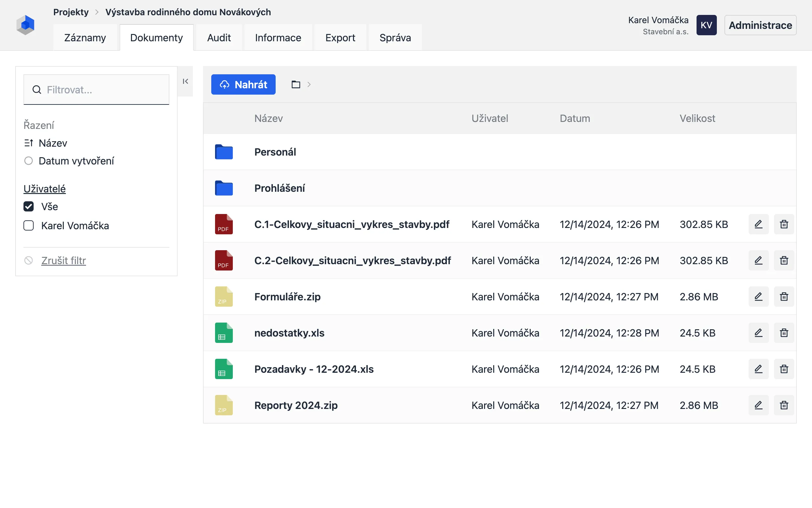Click Výstavba rodinného domu Novákových breadcrumb

click(188, 12)
